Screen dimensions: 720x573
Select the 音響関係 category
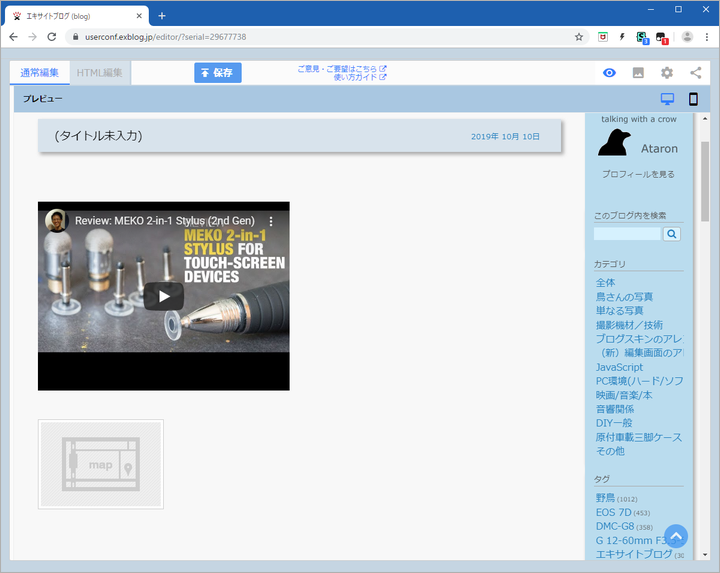point(615,409)
